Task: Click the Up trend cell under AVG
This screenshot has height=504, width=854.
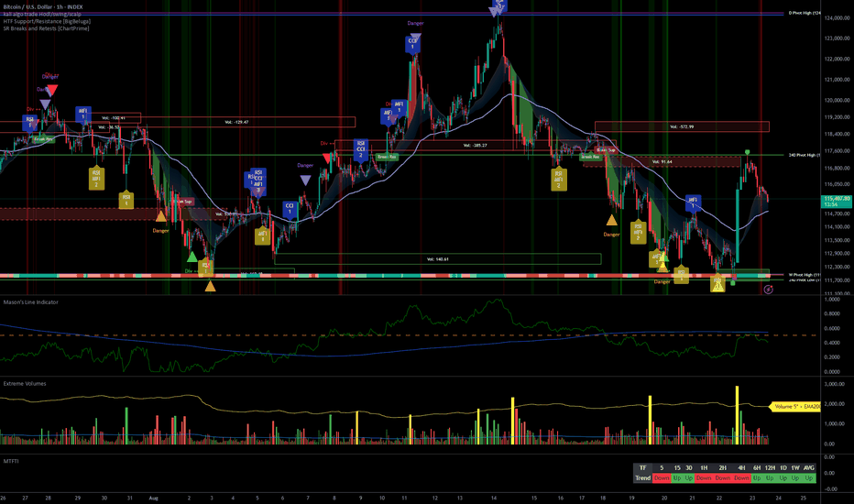Action: coord(809,477)
